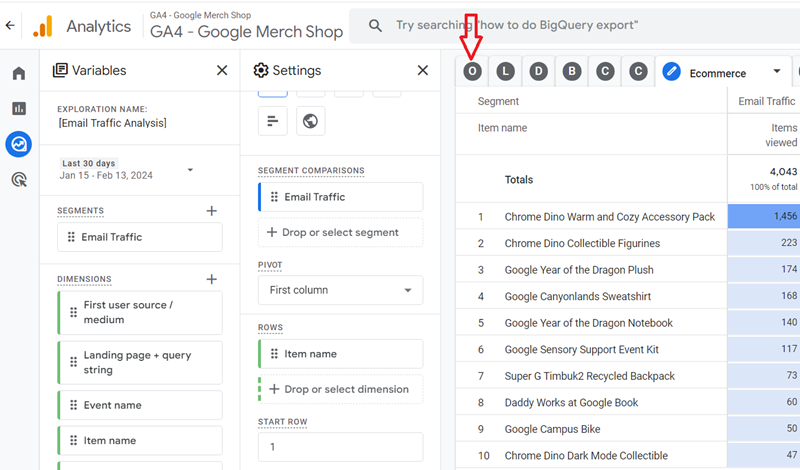Viewport: 800px width, 470px height.
Task: Click Google Year of the Dragon Plush
Action: click(579, 270)
